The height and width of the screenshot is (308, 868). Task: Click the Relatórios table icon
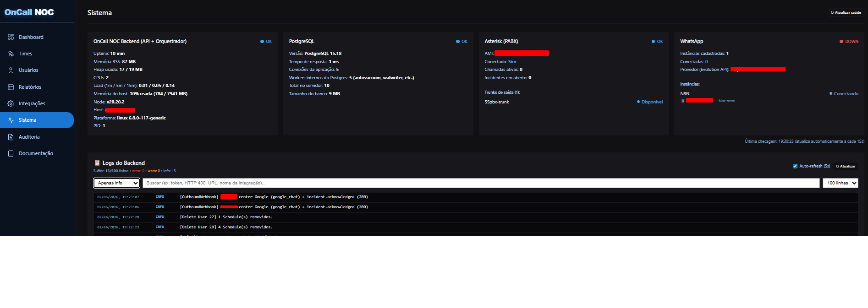11,87
